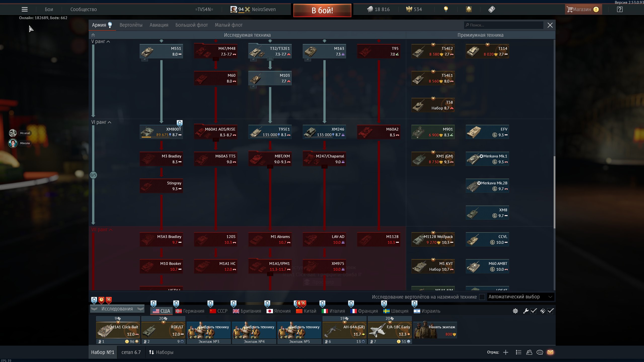The width and height of the screenshot is (644, 362).
Task: Click the Поиск search field
Action: pyautogui.click(x=503, y=25)
